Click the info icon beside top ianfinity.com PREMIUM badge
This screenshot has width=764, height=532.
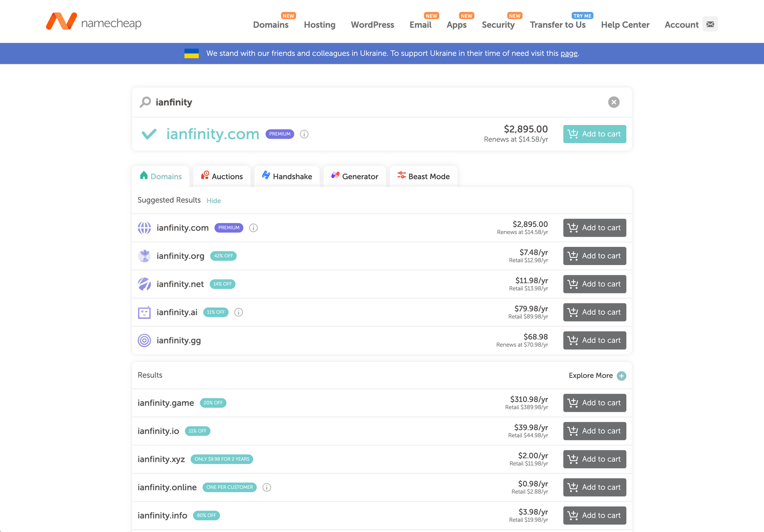pyautogui.click(x=304, y=134)
